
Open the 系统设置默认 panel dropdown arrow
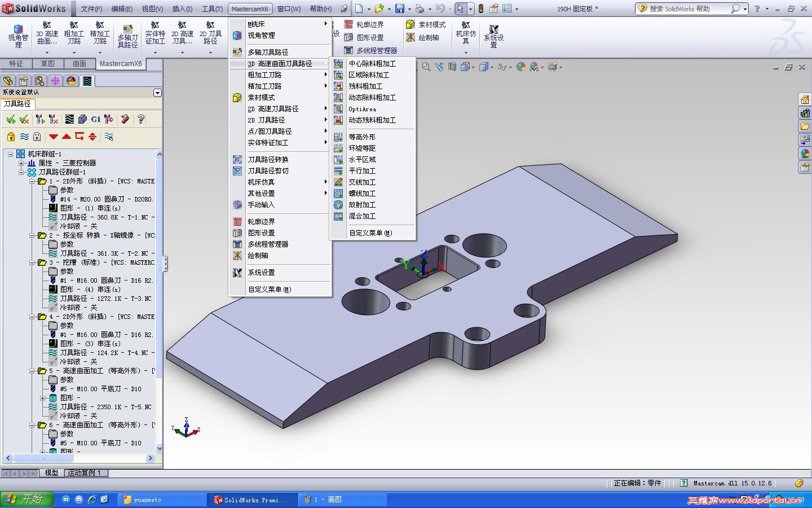157,93
